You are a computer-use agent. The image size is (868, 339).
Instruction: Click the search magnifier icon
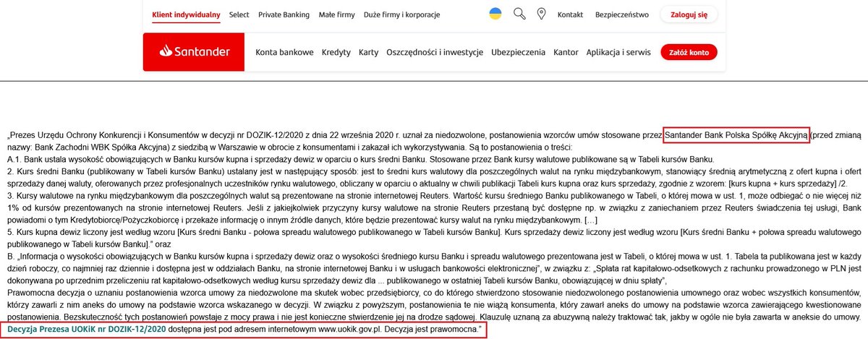(x=519, y=14)
